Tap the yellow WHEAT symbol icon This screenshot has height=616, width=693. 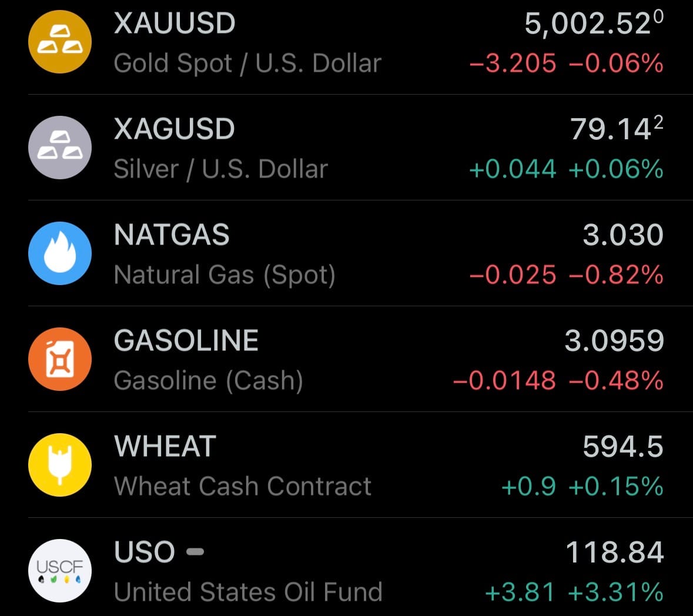[x=60, y=465]
